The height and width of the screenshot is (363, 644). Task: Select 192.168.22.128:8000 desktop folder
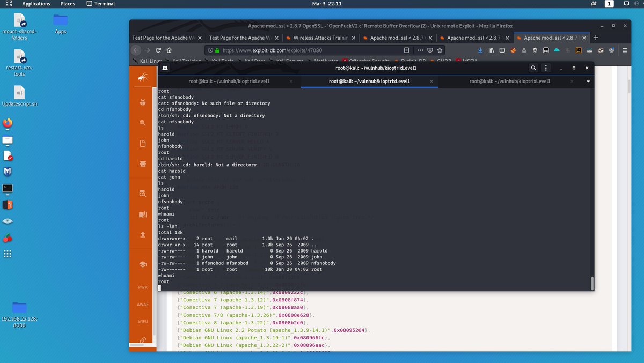point(19,314)
